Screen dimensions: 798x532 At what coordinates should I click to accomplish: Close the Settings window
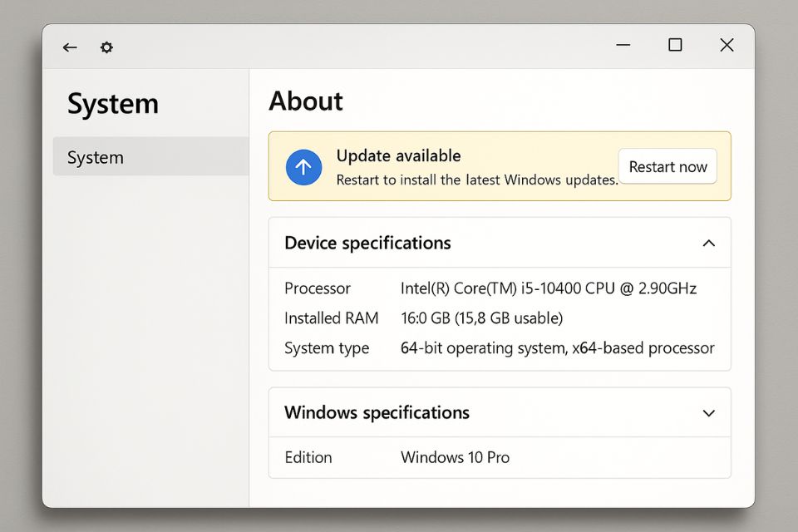(727, 46)
